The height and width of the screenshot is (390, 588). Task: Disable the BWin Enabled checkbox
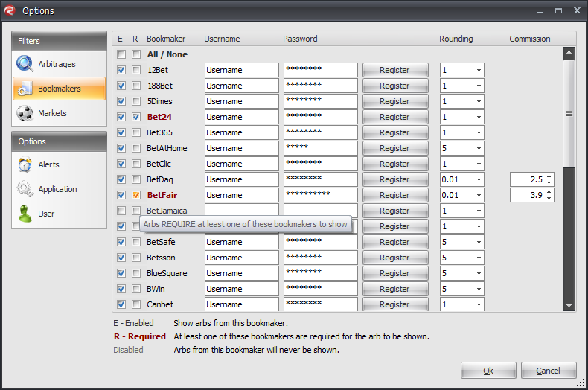pyautogui.click(x=121, y=289)
